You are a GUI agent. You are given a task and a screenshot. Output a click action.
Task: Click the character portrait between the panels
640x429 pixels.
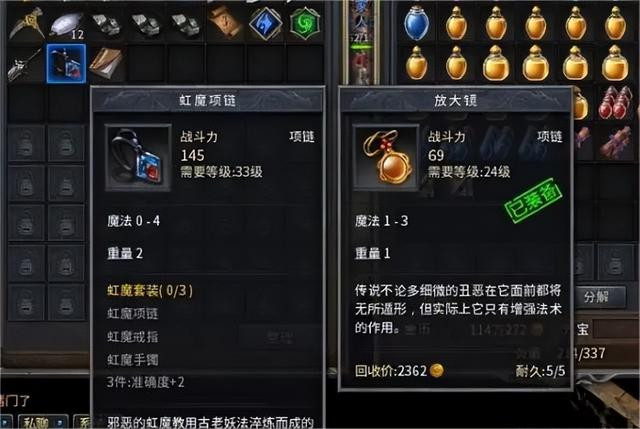coord(361,43)
